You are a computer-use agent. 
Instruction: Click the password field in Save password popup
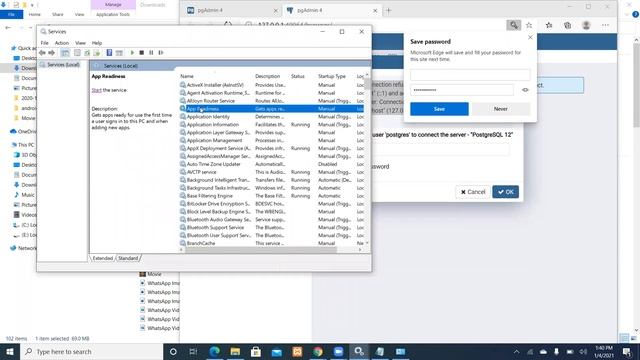462,90
